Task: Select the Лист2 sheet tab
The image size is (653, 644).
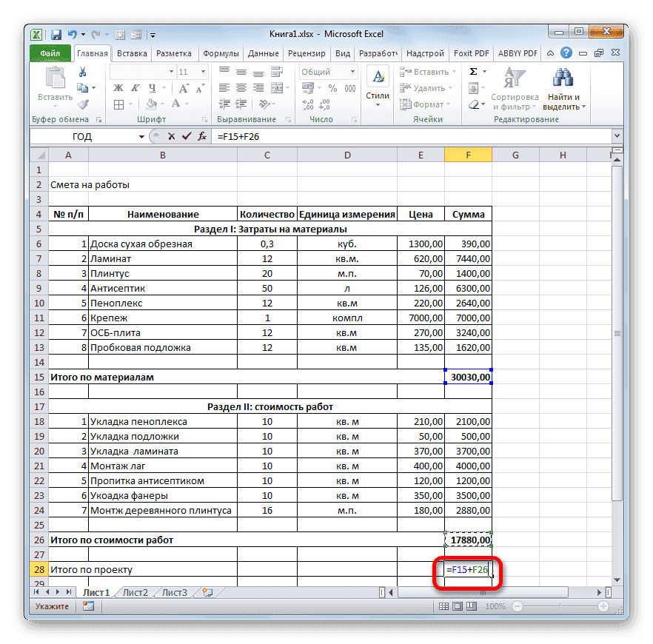Action: pyautogui.click(x=137, y=592)
